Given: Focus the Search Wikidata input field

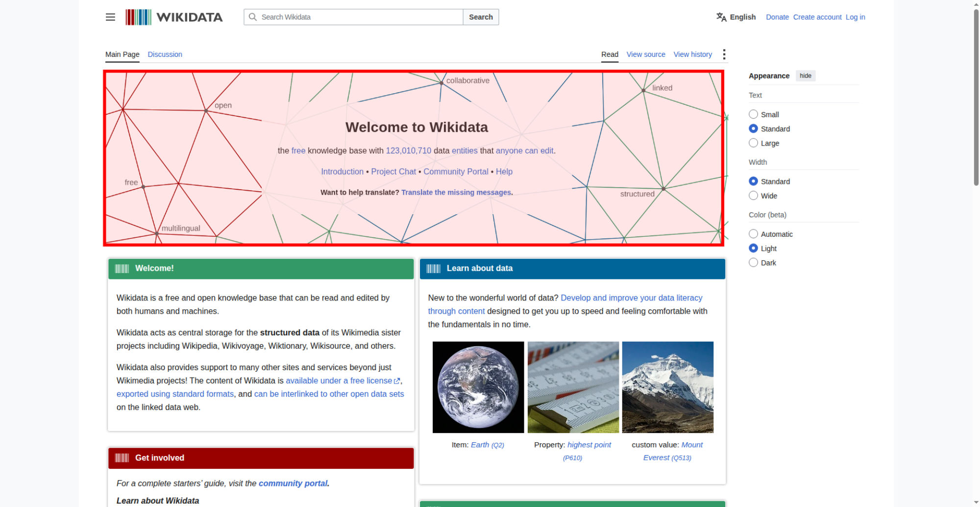Looking at the screenshot, I should tap(353, 17).
